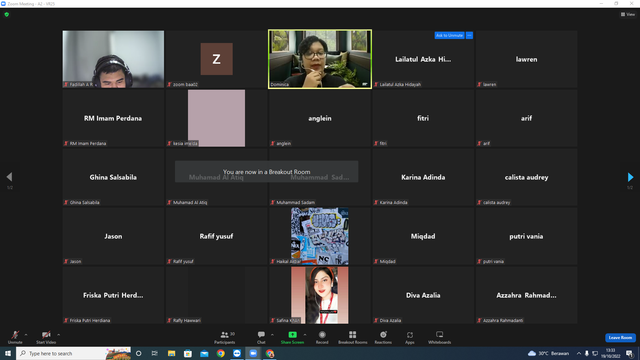Open Zoom Apps
640x360 pixels.
(x=410, y=337)
